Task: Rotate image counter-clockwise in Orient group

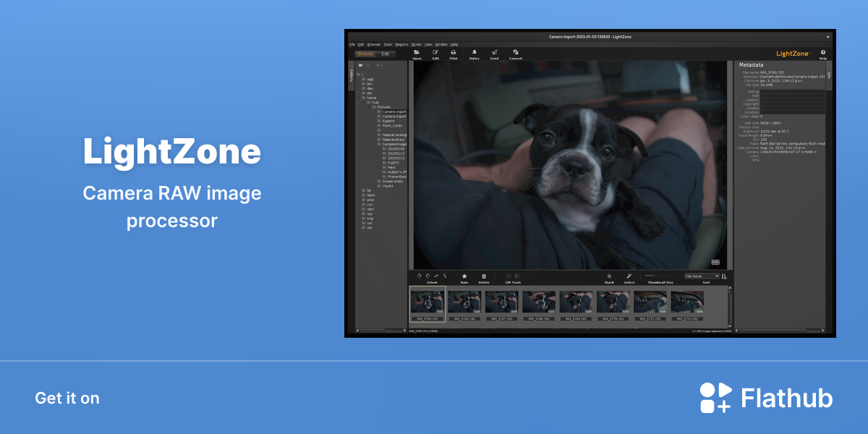Action: coord(420,276)
